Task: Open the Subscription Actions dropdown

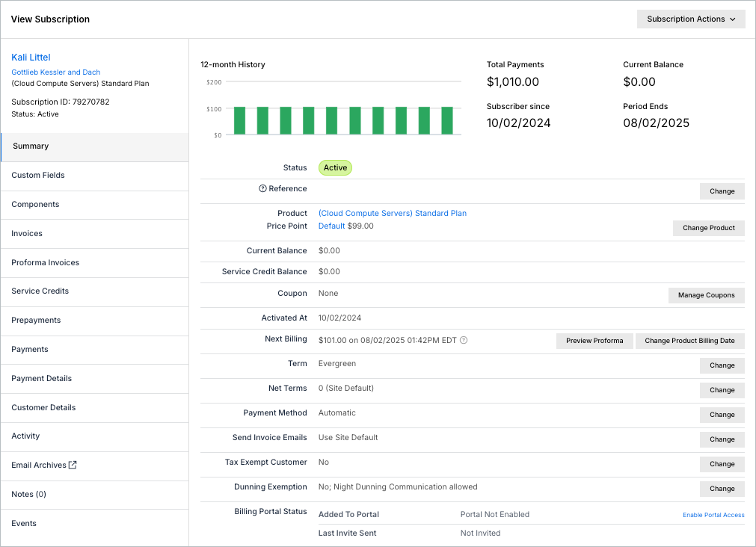Action: [x=691, y=19]
